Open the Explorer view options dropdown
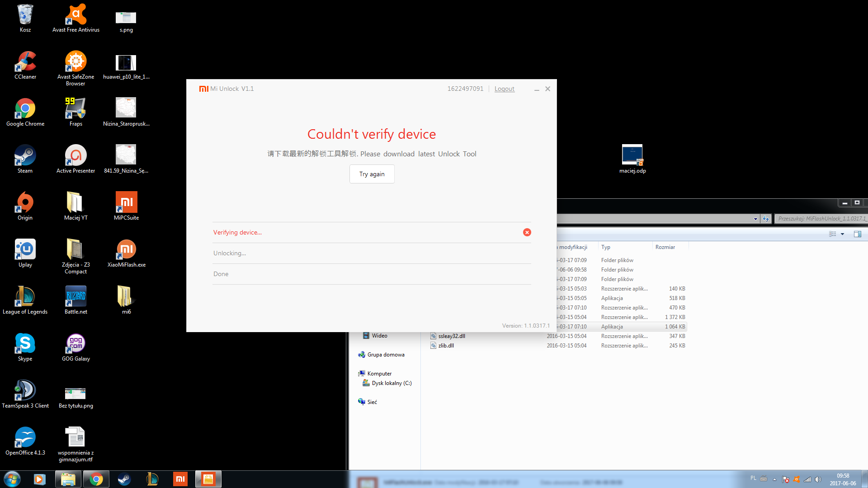868x488 pixels. 842,234
